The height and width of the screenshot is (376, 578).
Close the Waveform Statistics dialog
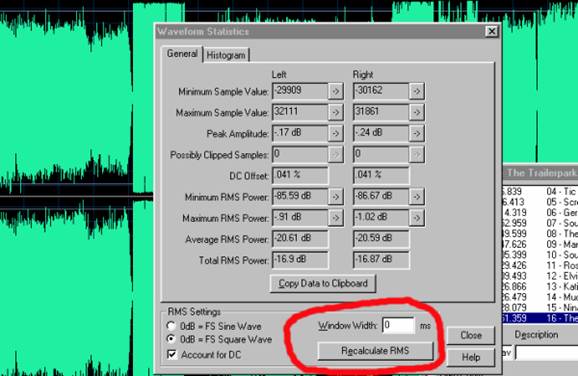pyautogui.click(x=471, y=335)
